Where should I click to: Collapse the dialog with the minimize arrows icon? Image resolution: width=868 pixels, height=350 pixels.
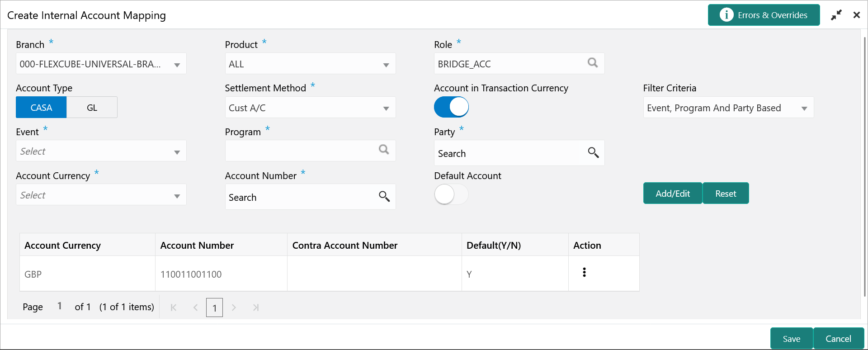pyautogui.click(x=836, y=15)
